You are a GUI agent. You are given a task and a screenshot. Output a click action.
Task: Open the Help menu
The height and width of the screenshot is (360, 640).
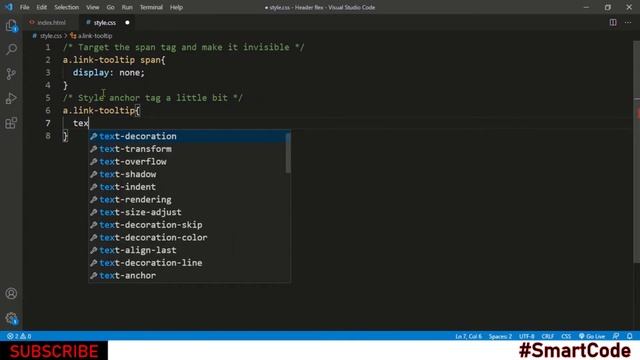[176, 7]
